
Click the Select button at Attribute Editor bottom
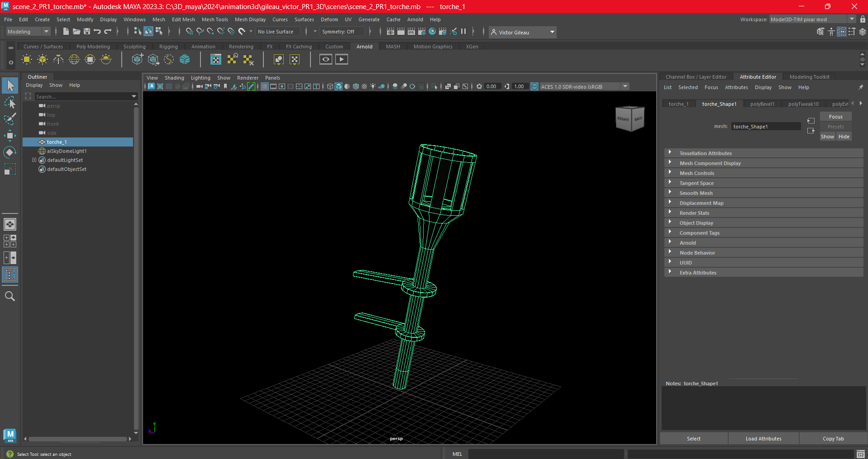pyautogui.click(x=693, y=439)
